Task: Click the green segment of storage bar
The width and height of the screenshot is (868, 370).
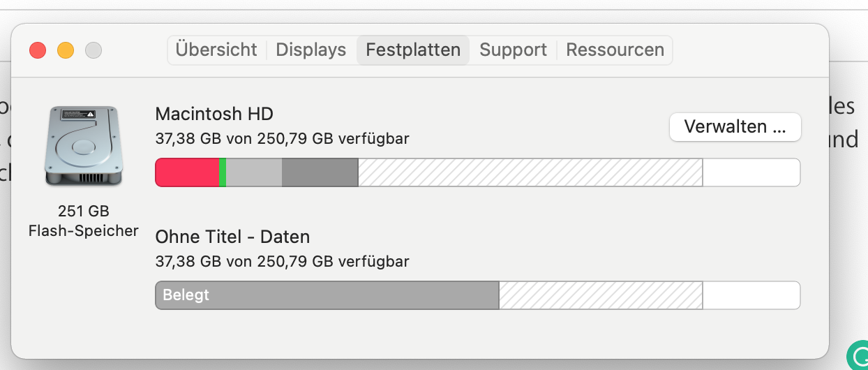Action: pos(223,172)
